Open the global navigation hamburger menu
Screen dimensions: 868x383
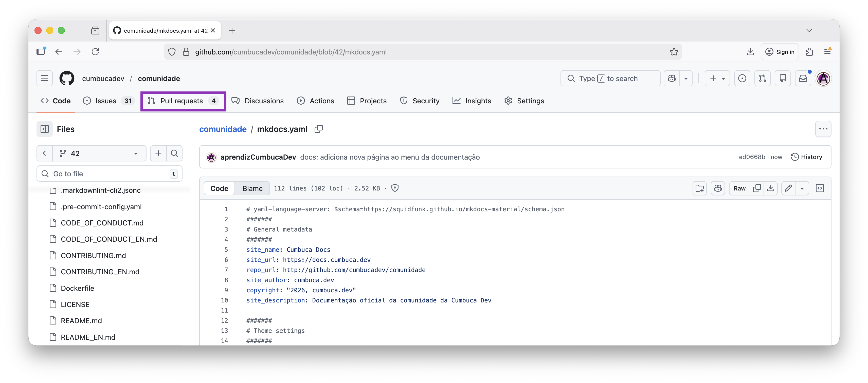point(44,79)
